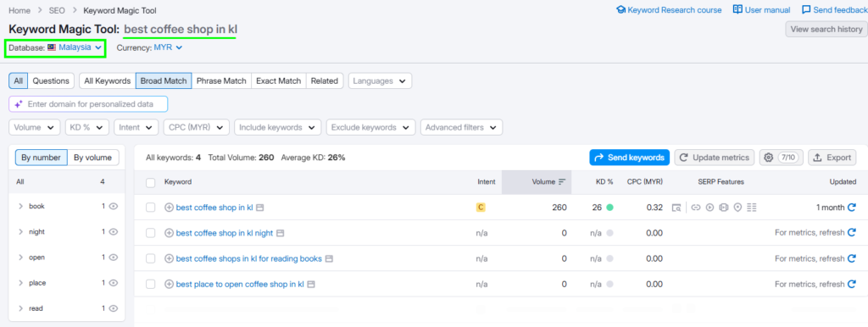Refresh metrics for 'best coffee shop in kl night'

pos(852,233)
